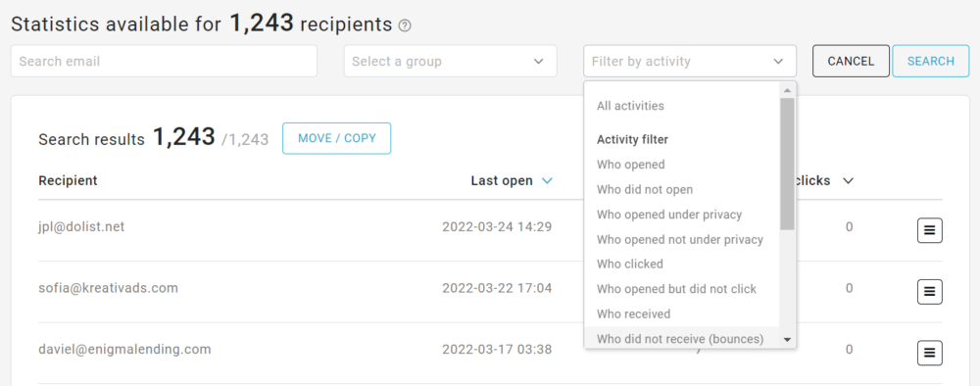The image size is (980, 386).
Task: Click the dropdown list's scroll-up arrow
Action: point(788,90)
